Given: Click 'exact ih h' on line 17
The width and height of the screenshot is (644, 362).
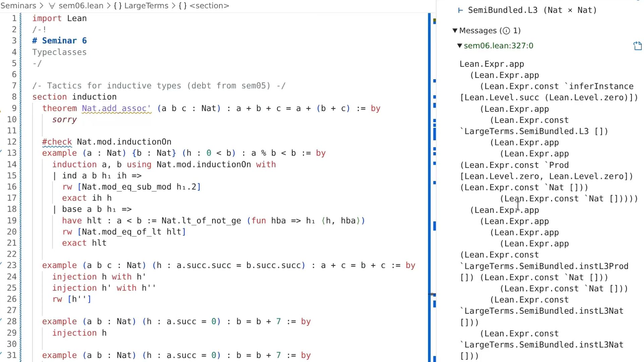Looking at the screenshot, I should (x=87, y=198).
